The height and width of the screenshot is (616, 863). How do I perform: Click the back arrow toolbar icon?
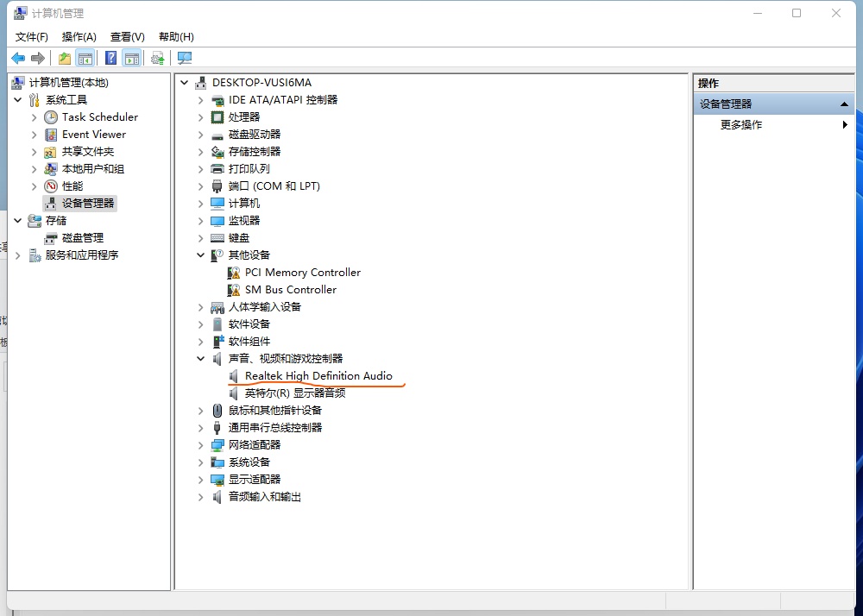18,58
